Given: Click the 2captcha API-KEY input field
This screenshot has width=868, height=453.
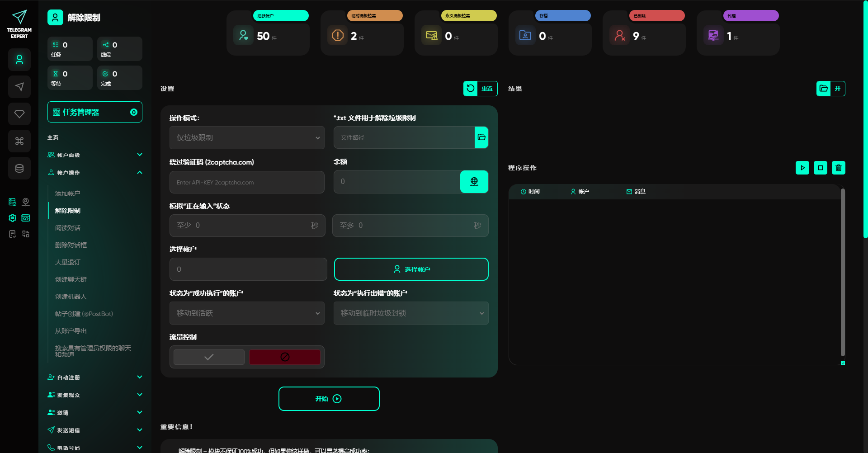Looking at the screenshot, I should click(247, 182).
